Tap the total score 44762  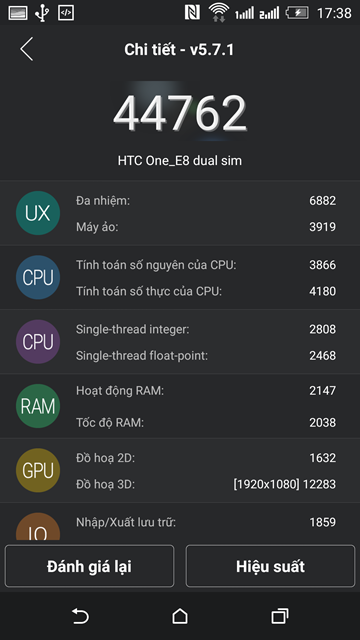pyautogui.click(x=180, y=113)
